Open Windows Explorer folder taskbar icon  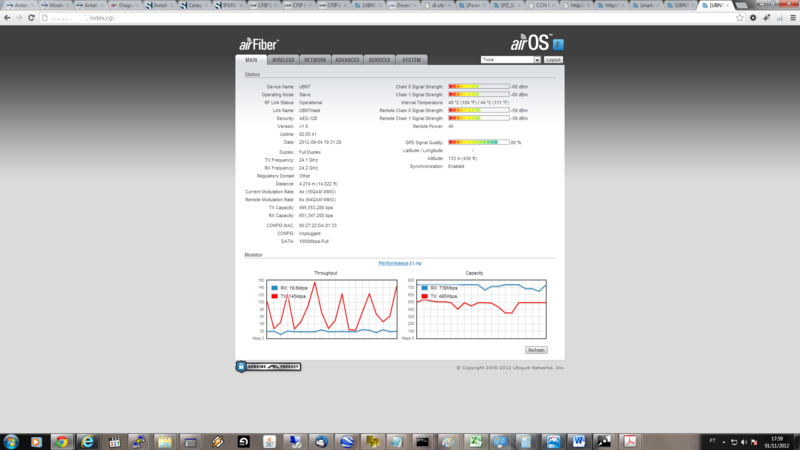[164, 442]
